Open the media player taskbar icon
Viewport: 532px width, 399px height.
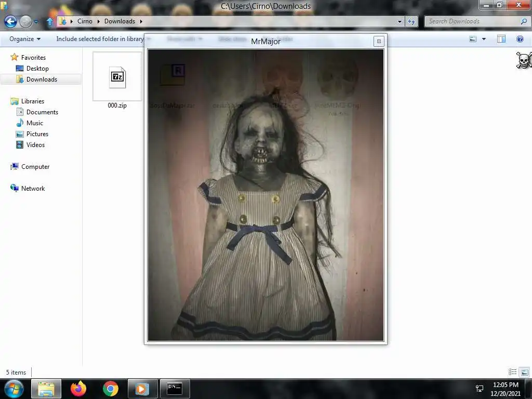(142, 389)
